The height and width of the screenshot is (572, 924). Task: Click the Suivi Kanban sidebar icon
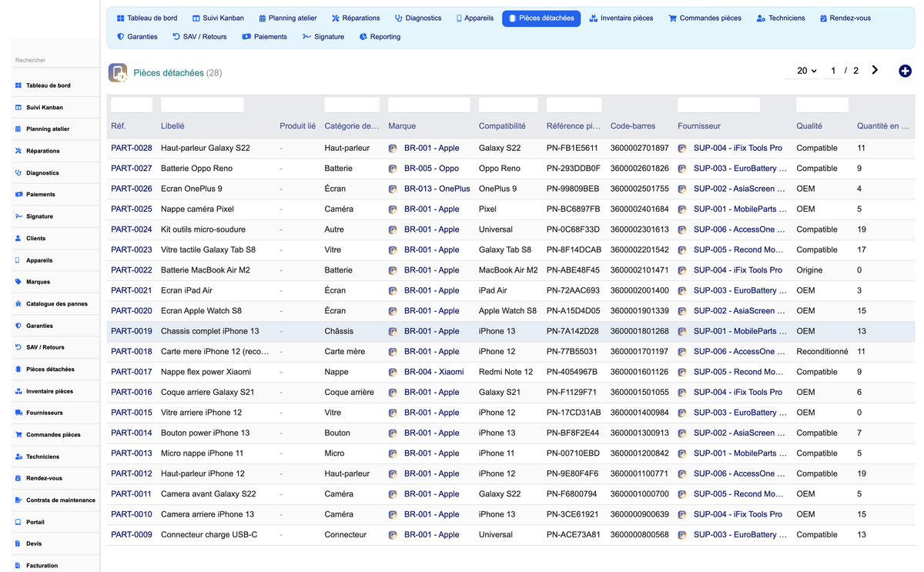coord(18,108)
